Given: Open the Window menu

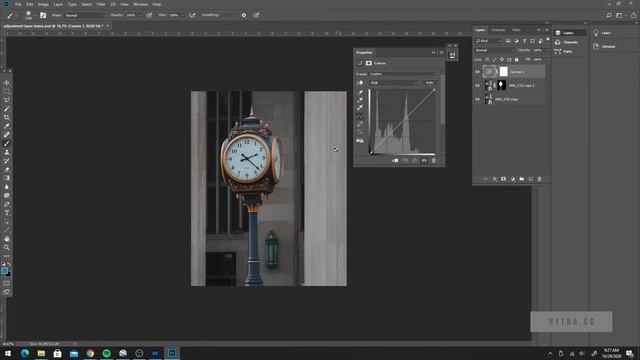Looking at the screenshot, I should (x=140, y=4).
